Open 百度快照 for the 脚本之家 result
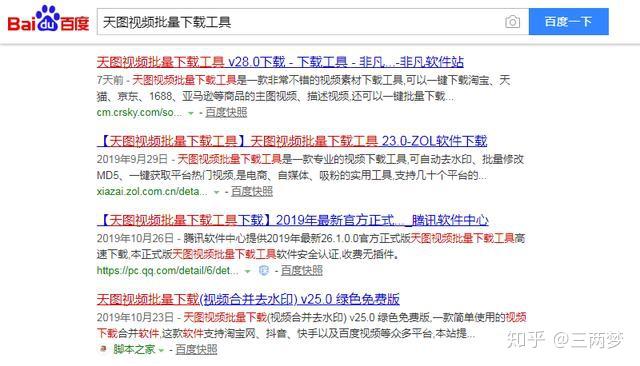Image resolution: width=640 pixels, height=366 pixels. click(x=196, y=350)
